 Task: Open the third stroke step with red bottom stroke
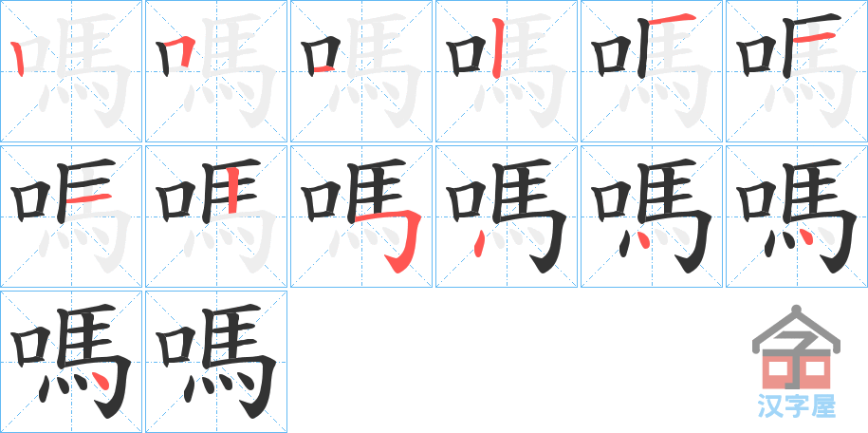point(361,71)
